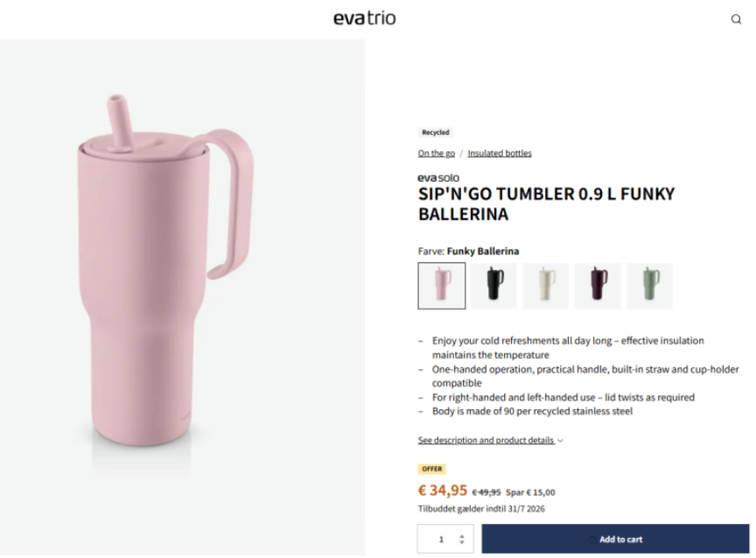Expand See description and product details
756x558 pixels.
[x=486, y=441]
